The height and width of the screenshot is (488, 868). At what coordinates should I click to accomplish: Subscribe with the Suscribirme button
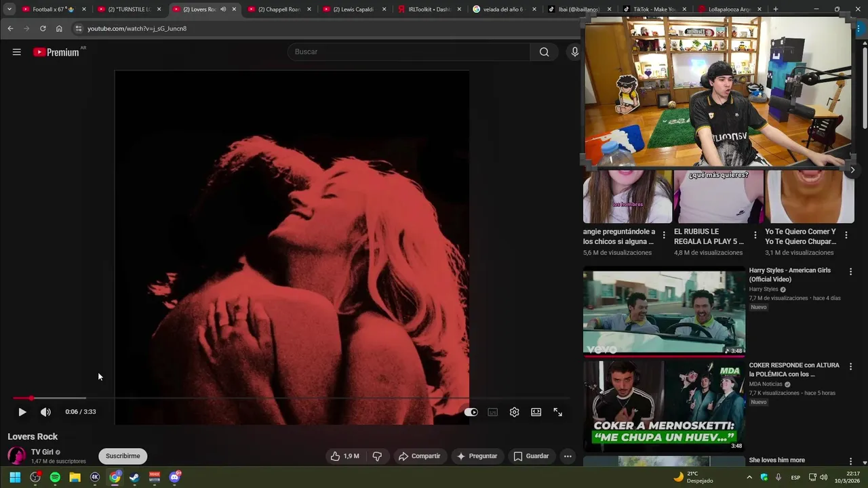(123, 456)
